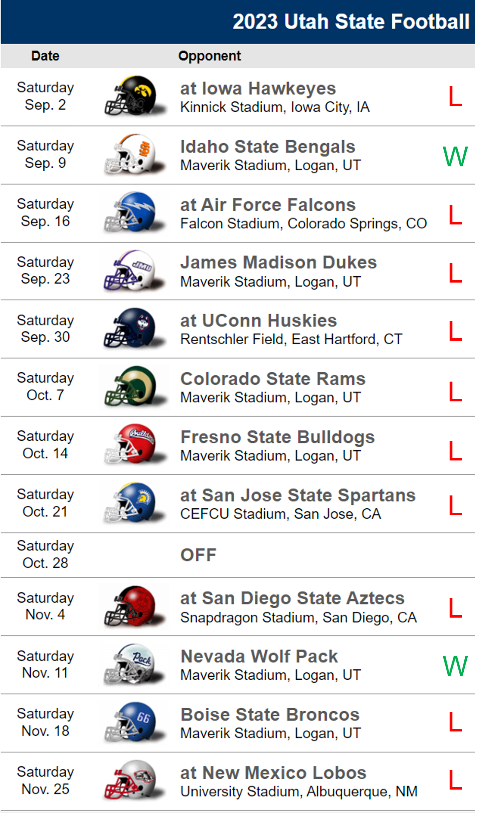Select the UConn Huskies helmet icon

coord(134,329)
